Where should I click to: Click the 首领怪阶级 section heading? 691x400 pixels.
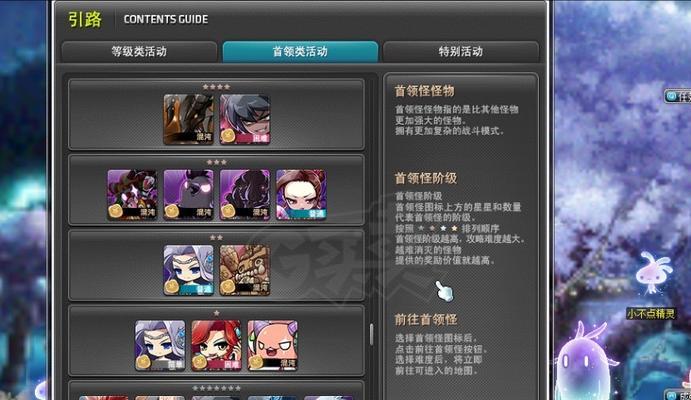[x=426, y=178]
